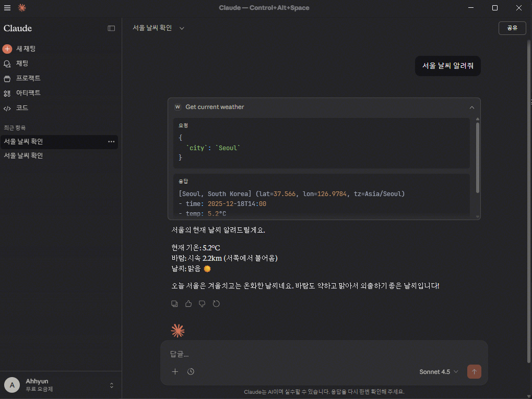Open the Sonnet 4.5 model selector
This screenshot has width=532, height=399.
(439, 372)
